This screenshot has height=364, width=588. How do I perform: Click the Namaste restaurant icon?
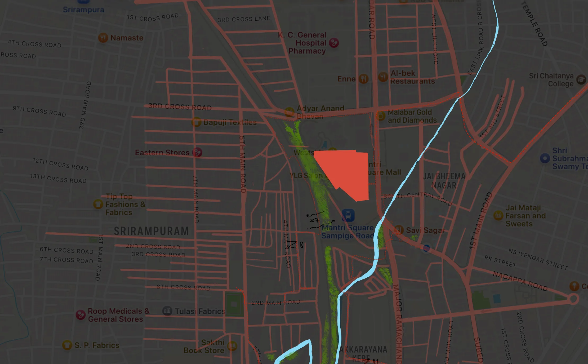coord(103,38)
